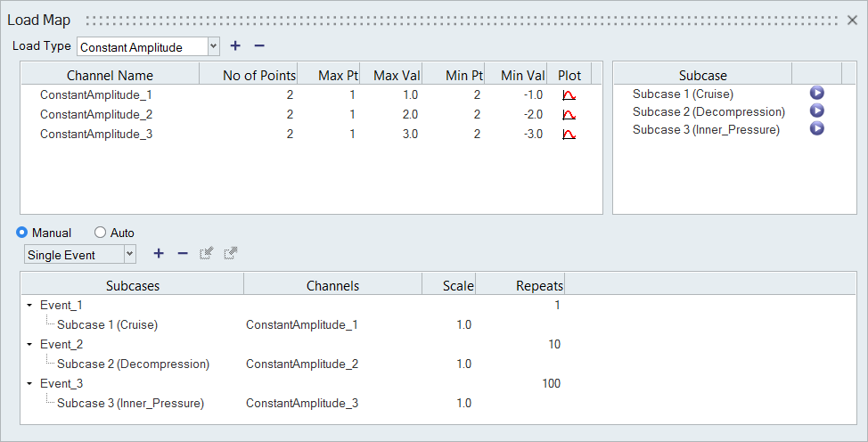
Task: Collapse the Event_1 tree node
Action: 29,306
